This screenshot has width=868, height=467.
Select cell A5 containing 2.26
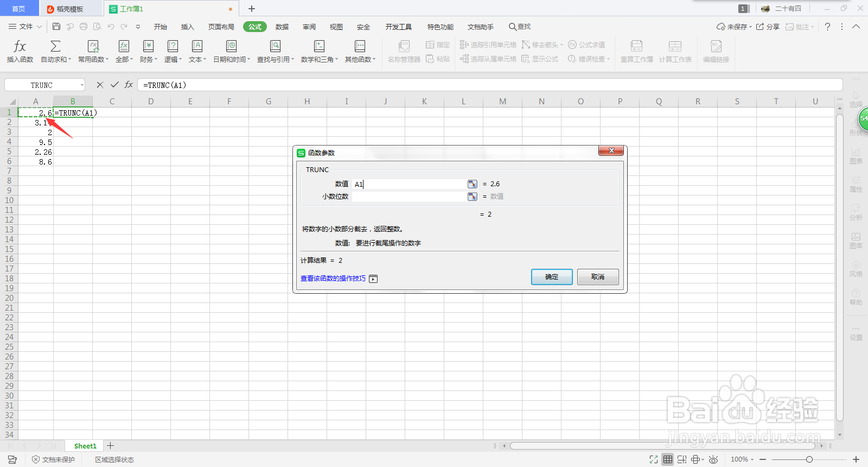pos(36,152)
